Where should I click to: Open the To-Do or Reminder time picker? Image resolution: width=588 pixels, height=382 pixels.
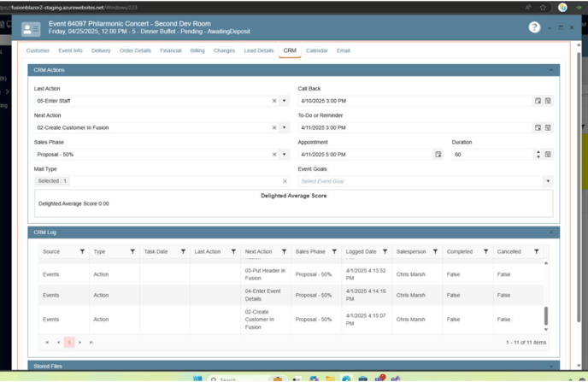click(x=548, y=127)
